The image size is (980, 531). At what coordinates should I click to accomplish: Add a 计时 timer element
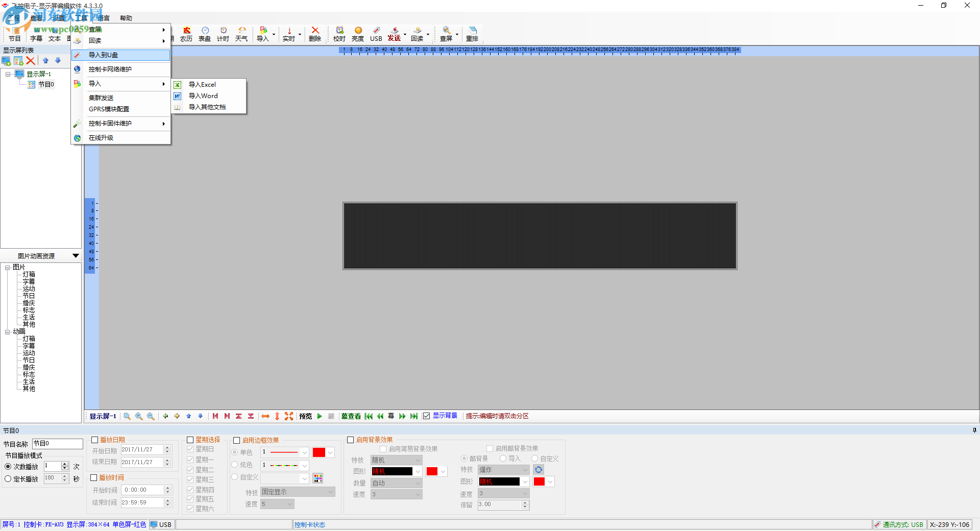(x=223, y=34)
